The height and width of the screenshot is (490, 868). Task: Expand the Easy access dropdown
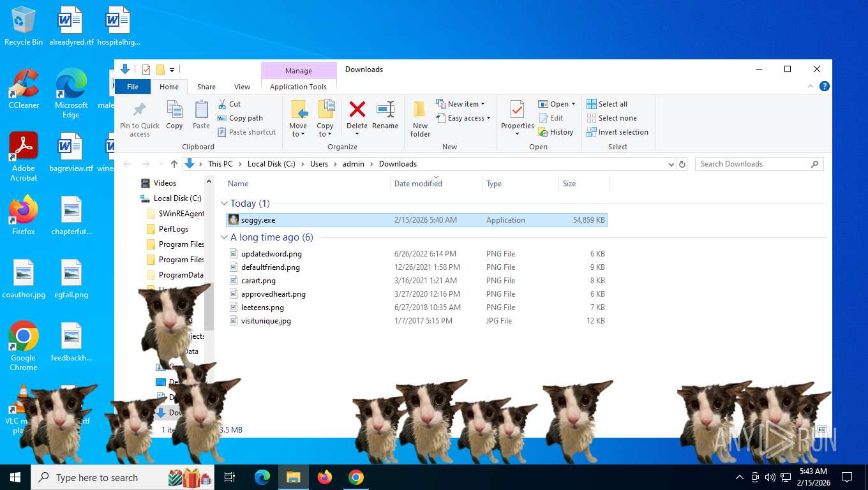464,118
